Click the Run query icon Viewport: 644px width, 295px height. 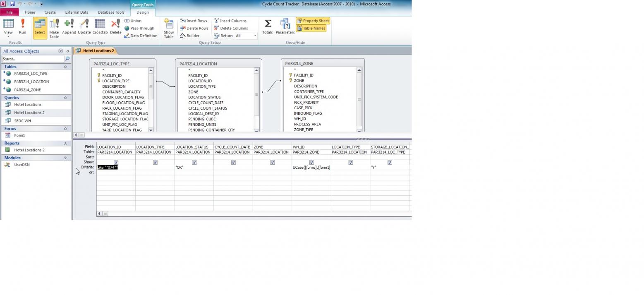[x=22, y=26]
